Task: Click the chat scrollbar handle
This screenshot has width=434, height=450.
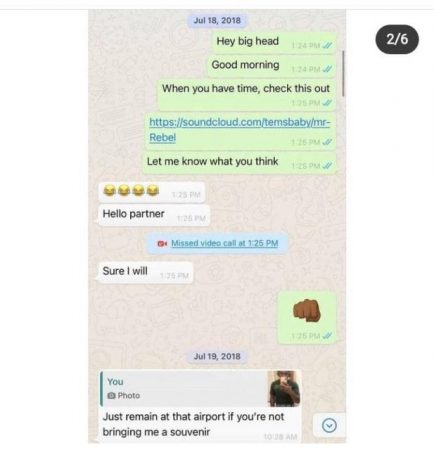Action: click(343, 73)
